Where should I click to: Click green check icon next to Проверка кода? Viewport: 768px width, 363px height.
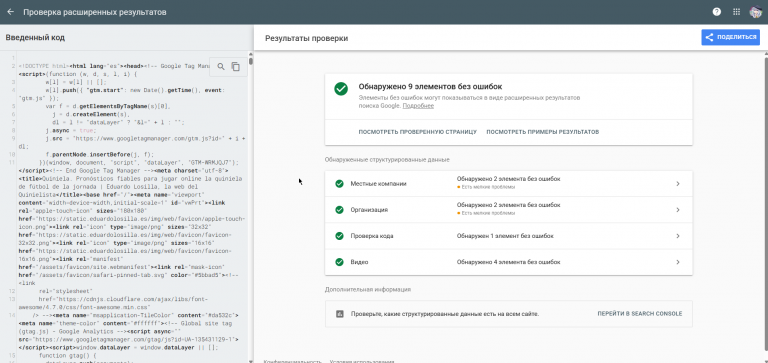pyautogui.click(x=339, y=236)
